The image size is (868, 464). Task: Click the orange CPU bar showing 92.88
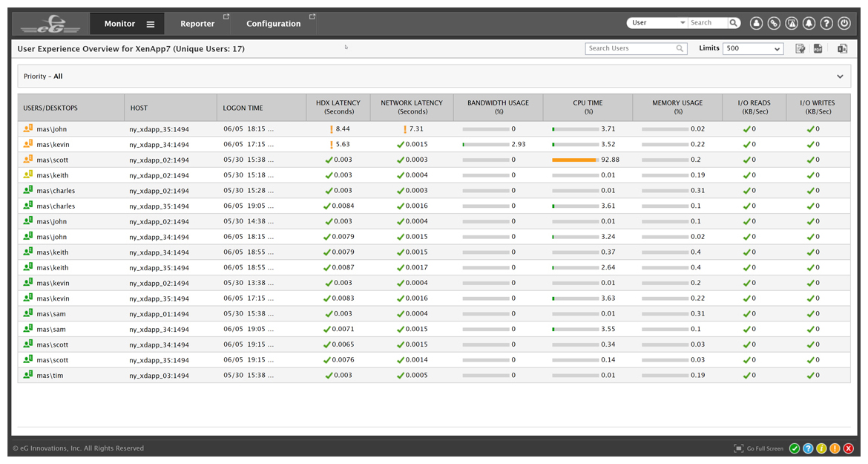575,160
